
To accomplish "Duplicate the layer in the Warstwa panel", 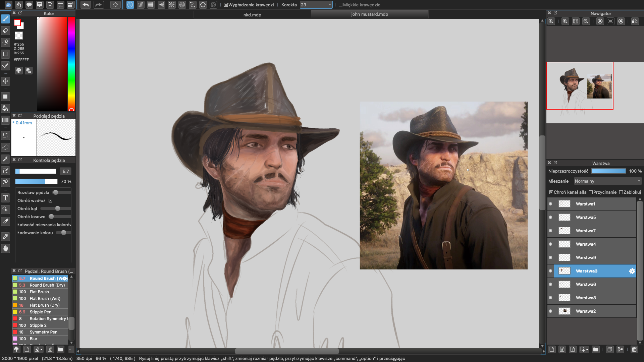I will (610, 349).
